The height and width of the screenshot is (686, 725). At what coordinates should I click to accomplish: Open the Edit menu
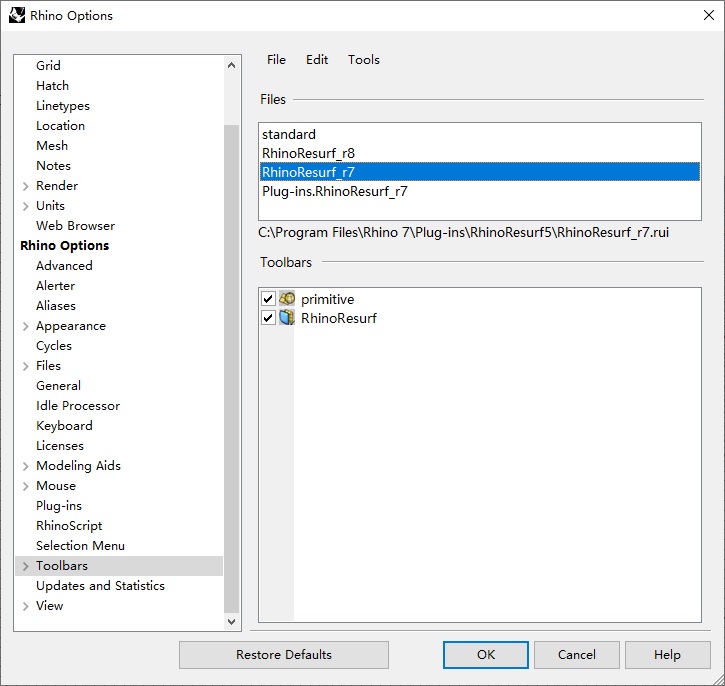pyautogui.click(x=317, y=60)
